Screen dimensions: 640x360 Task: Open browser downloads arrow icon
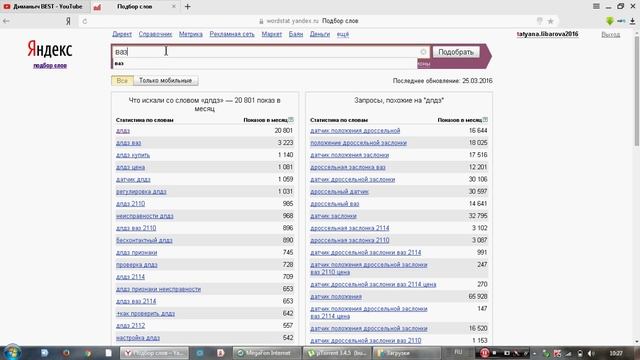pos(632,21)
